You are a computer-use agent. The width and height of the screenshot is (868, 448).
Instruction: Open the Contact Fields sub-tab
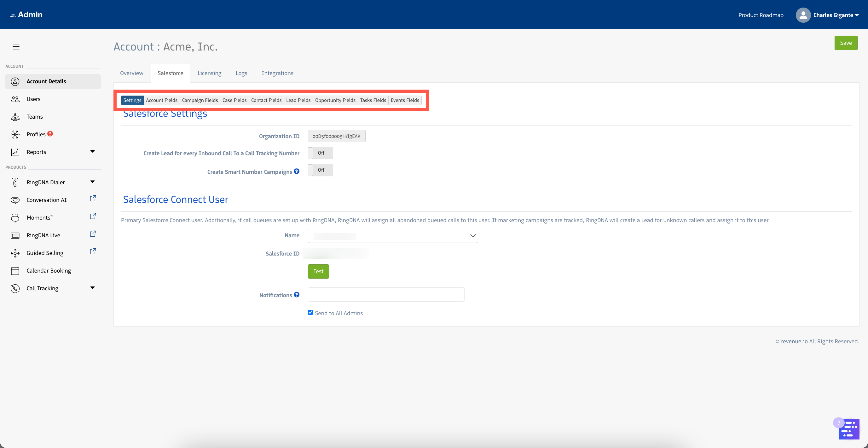click(x=266, y=100)
